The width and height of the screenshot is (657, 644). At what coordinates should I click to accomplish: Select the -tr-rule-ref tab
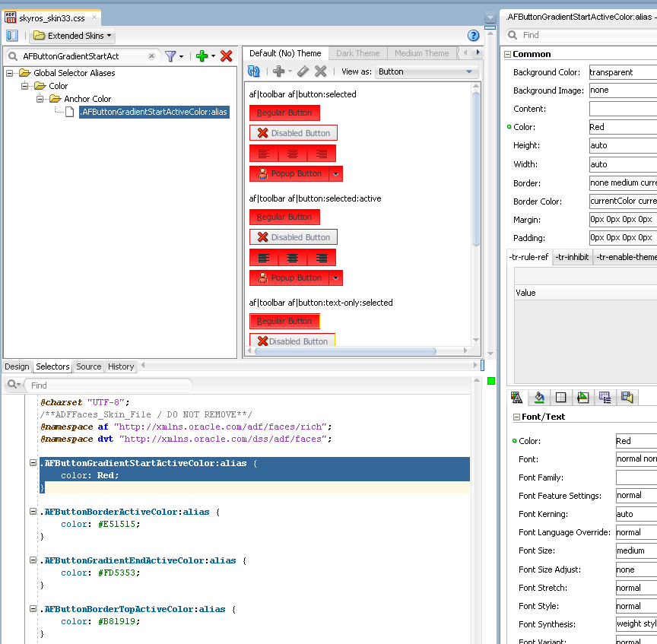click(x=528, y=257)
